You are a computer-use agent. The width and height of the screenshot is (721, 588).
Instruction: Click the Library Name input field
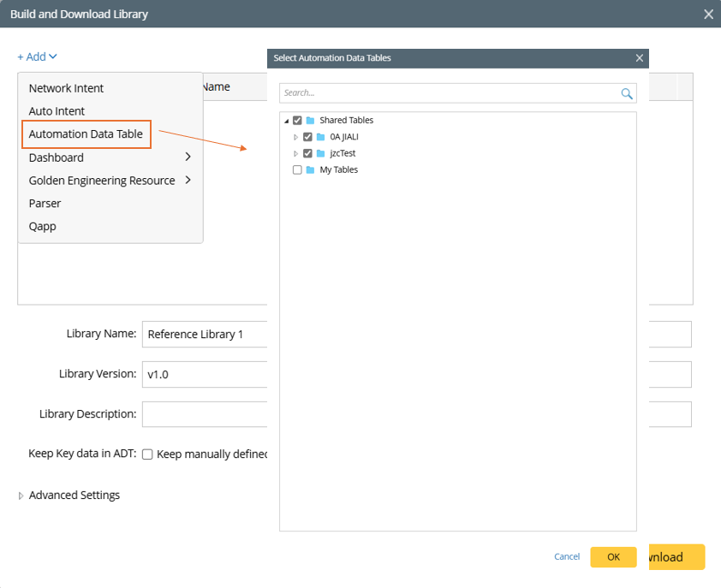click(206, 334)
